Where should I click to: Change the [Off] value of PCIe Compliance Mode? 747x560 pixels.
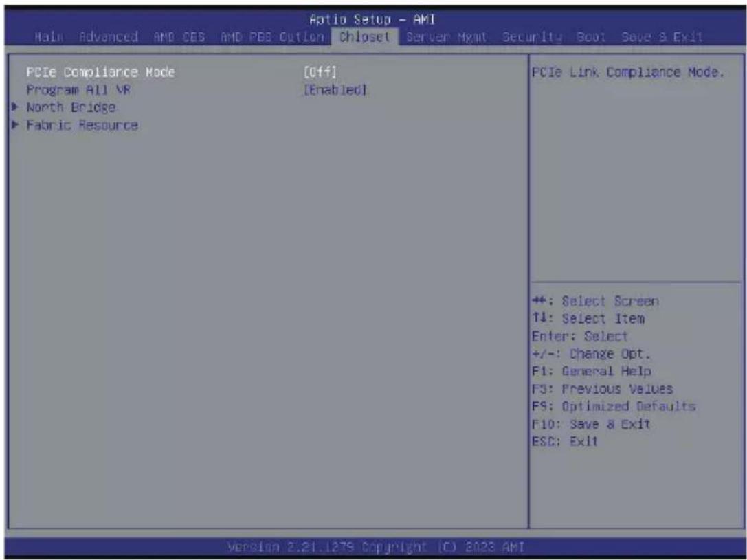(320, 72)
